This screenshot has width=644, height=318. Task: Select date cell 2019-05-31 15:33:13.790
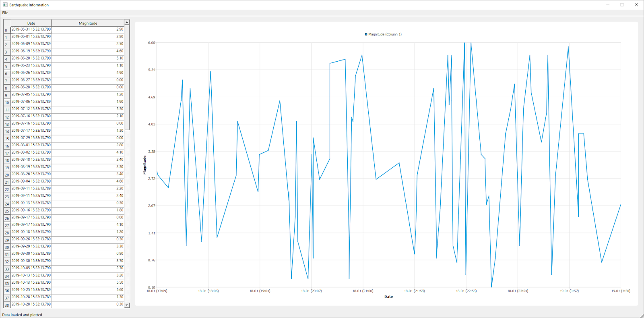[x=31, y=29]
